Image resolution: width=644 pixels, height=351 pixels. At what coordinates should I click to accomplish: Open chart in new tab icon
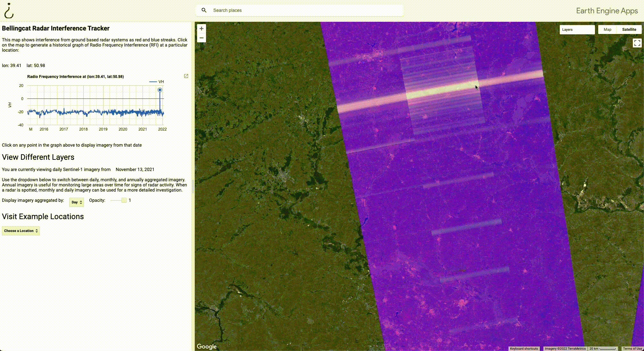[x=186, y=76]
